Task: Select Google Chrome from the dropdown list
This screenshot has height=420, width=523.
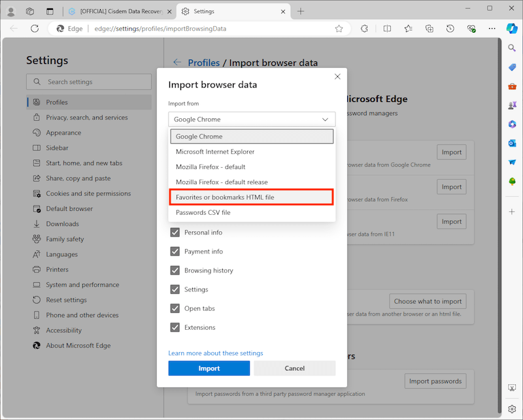Action: pyautogui.click(x=252, y=137)
